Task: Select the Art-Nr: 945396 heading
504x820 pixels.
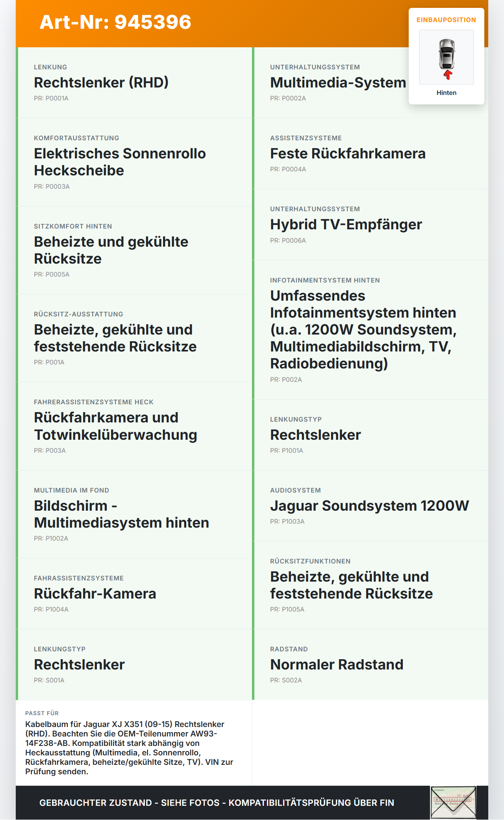Action: (x=115, y=22)
